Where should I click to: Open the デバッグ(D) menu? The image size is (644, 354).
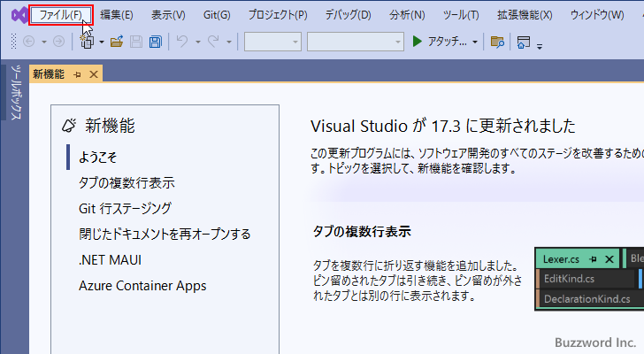[349, 15]
